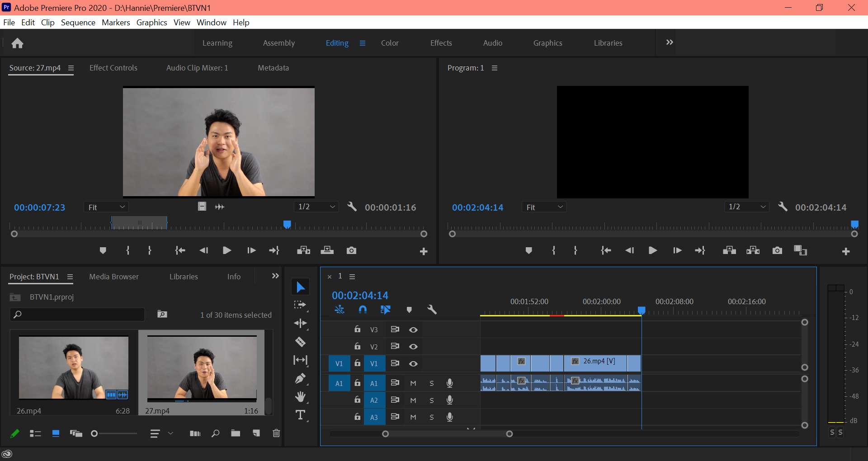868x461 pixels.
Task: Activate the Selection tool arrow
Action: pyautogui.click(x=300, y=287)
